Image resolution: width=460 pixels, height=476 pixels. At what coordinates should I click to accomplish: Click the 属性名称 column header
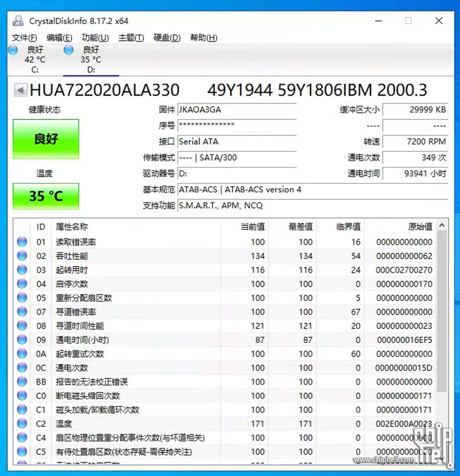(x=136, y=227)
